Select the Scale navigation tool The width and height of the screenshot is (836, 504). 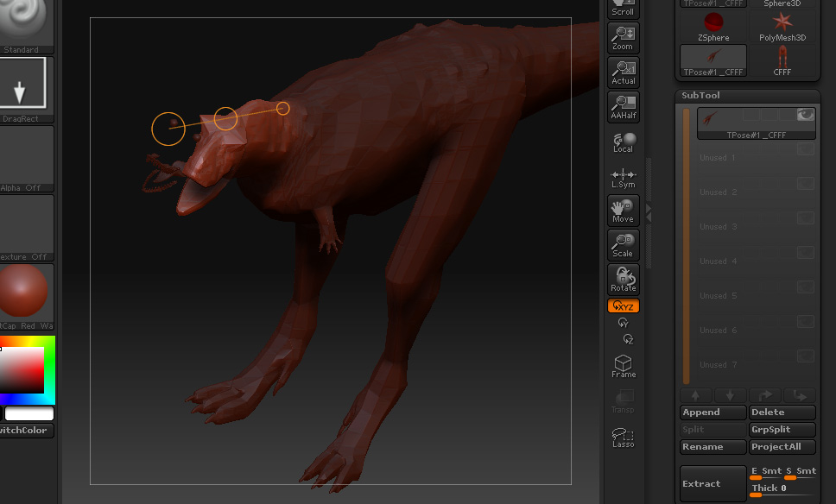pyautogui.click(x=623, y=245)
